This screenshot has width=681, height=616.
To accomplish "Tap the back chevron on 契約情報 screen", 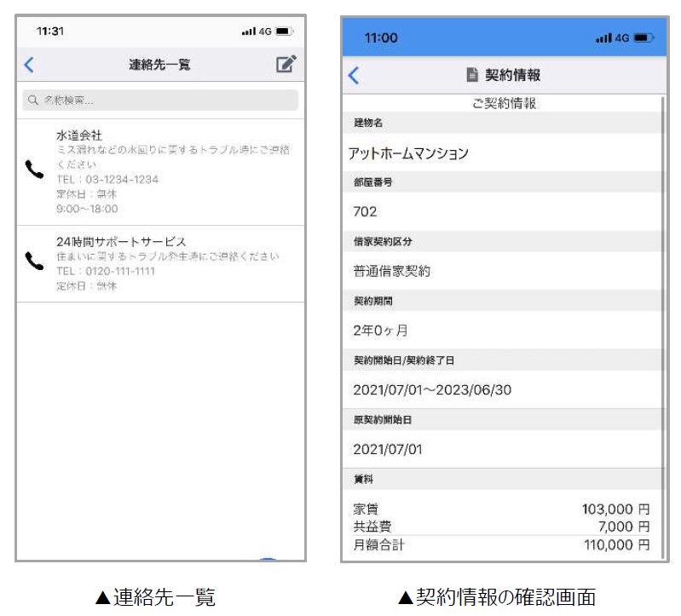I will (354, 75).
